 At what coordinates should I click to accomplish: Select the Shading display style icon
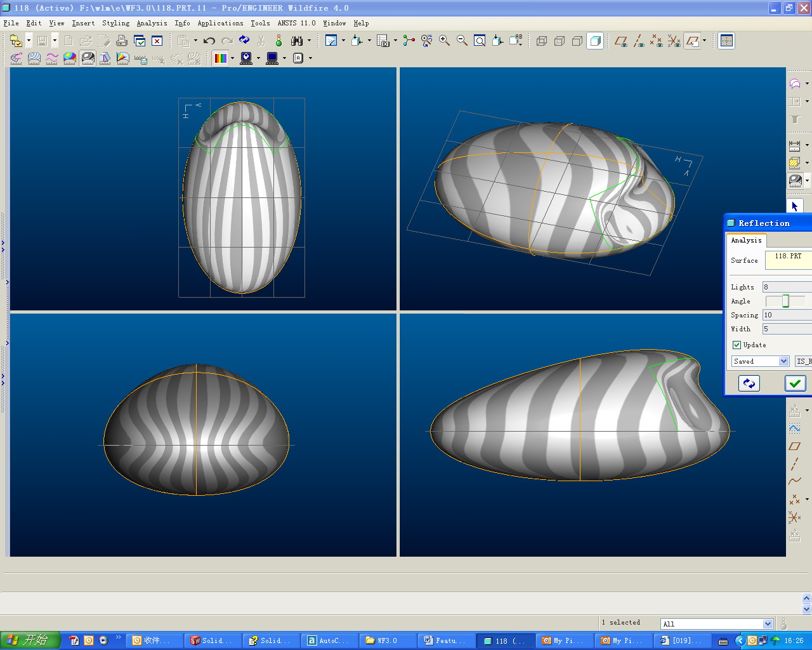[595, 41]
